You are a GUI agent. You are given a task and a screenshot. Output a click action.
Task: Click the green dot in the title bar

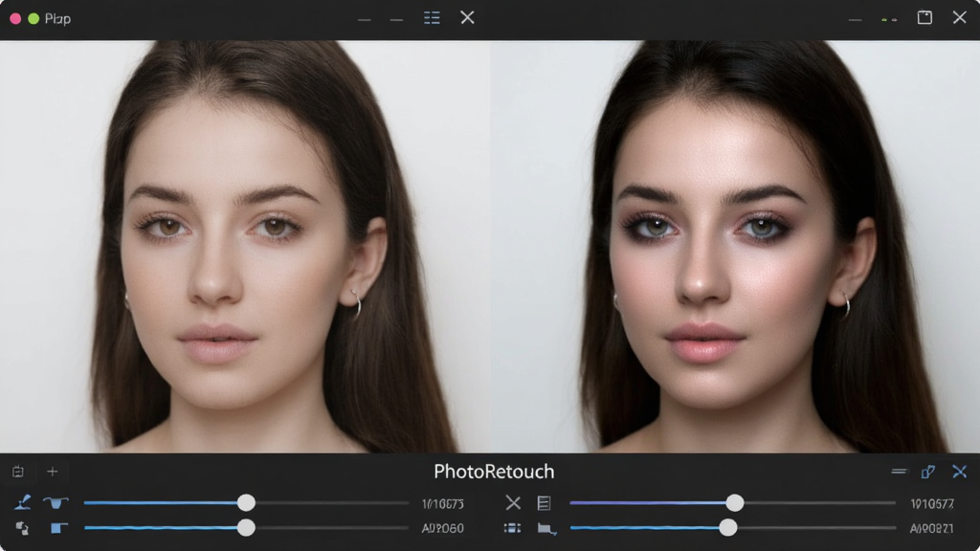point(33,19)
